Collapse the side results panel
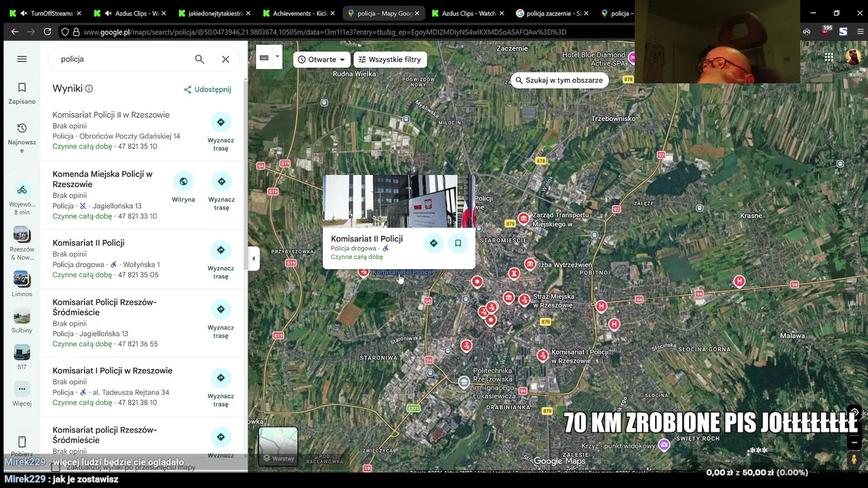 [x=254, y=258]
